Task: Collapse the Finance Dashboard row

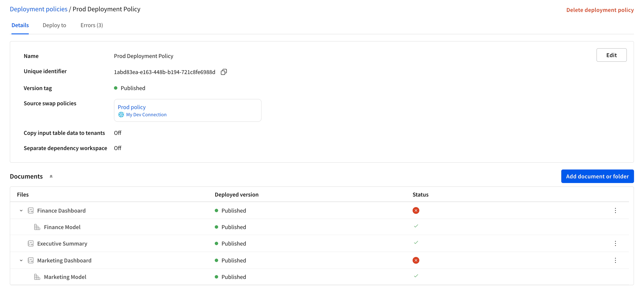Action: [x=21, y=211]
